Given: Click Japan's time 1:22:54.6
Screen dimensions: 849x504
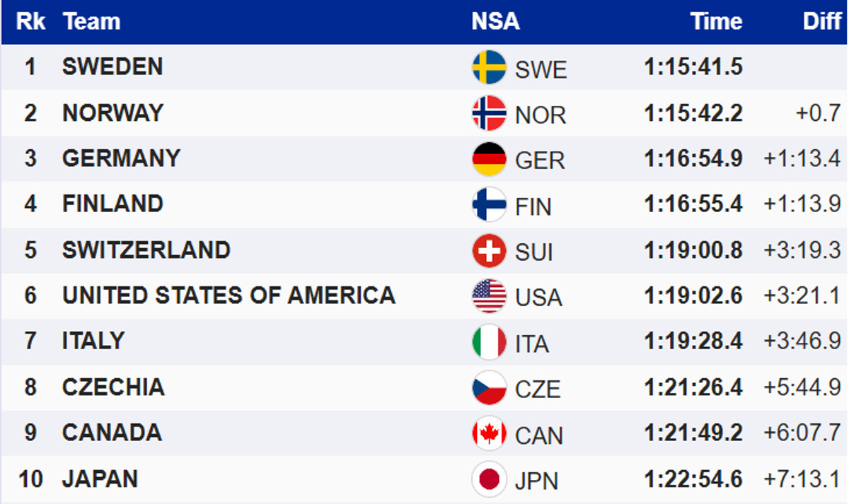Looking at the screenshot, I should pyautogui.click(x=693, y=479).
